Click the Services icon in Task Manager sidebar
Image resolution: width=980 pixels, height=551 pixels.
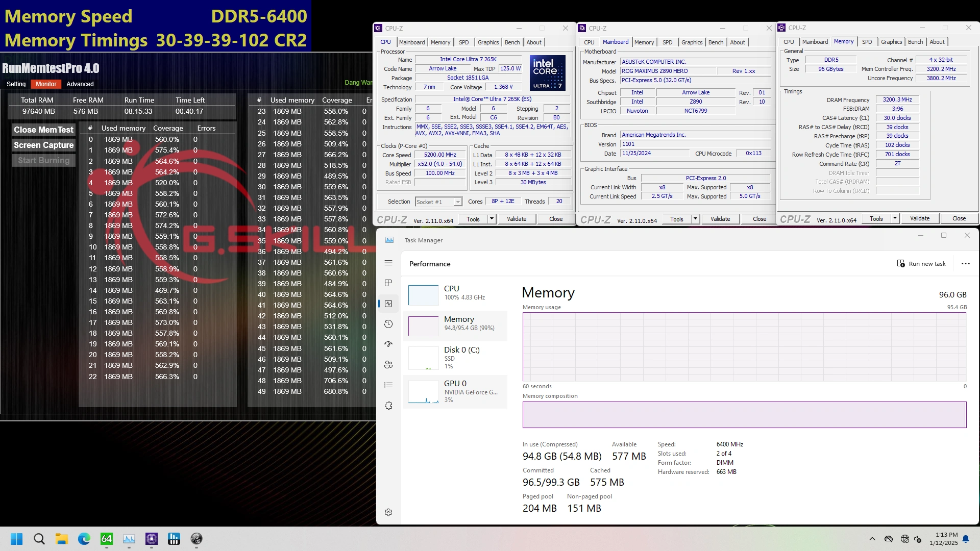(388, 405)
